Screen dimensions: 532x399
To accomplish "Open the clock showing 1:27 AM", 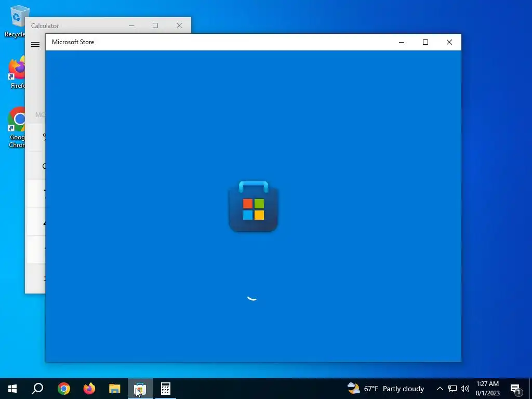I will (x=487, y=389).
